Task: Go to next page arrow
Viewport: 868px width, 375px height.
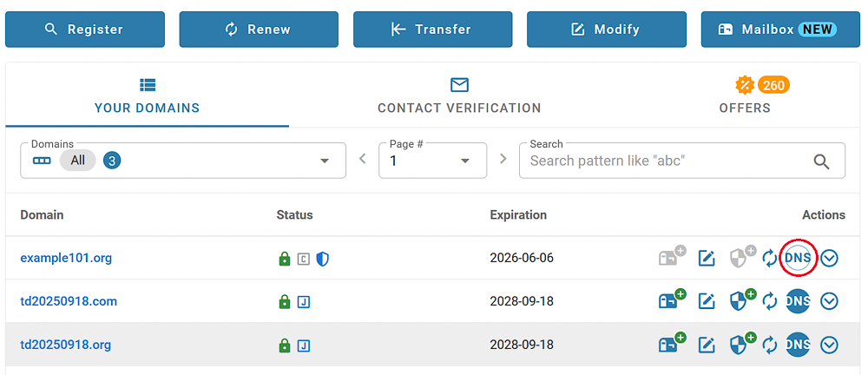Action: coord(503,159)
